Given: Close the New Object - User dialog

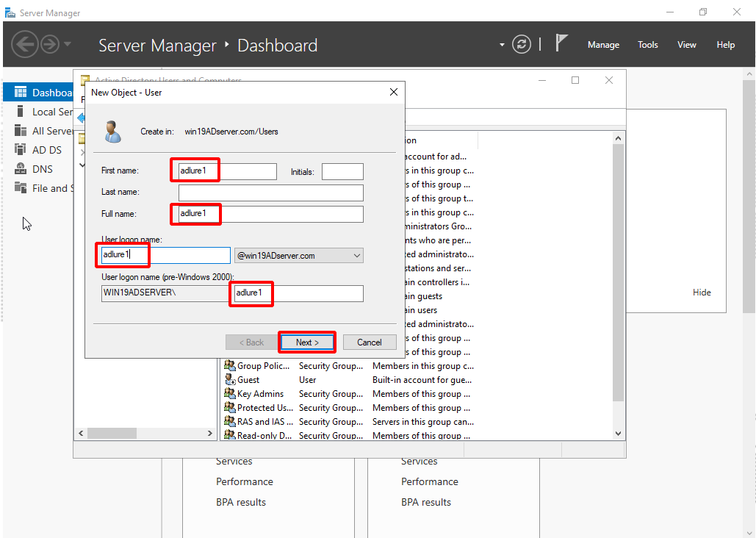Looking at the screenshot, I should [x=394, y=93].
